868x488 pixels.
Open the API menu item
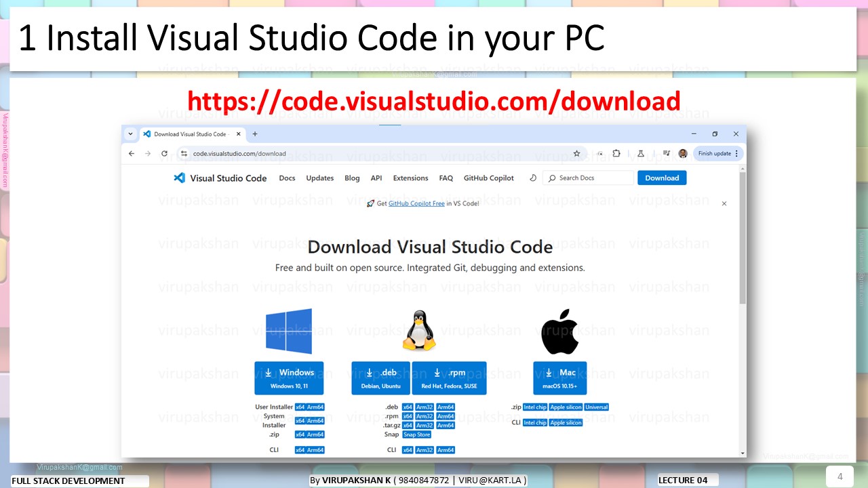tap(376, 178)
